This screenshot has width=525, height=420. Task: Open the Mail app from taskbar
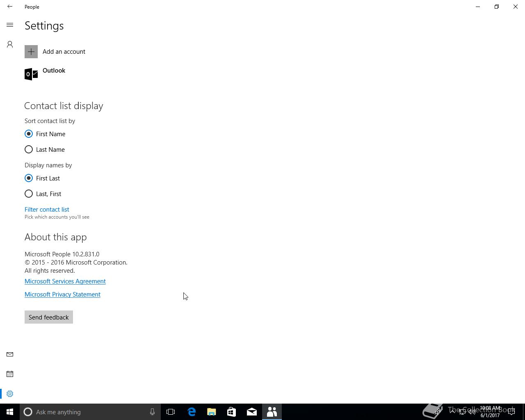pyautogui.click(x=251, y=412)
